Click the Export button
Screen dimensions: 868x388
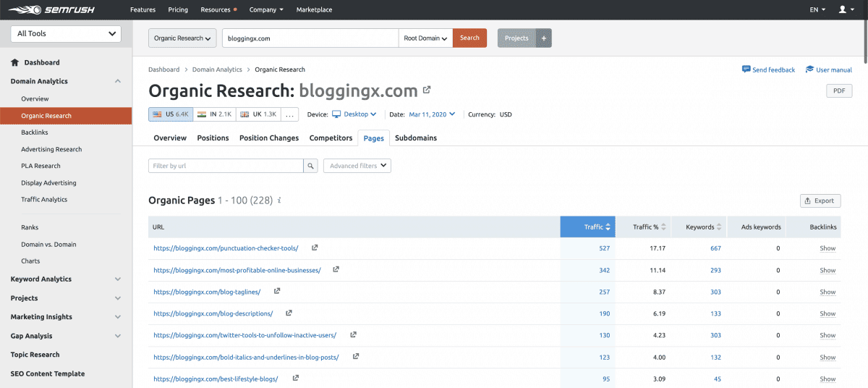click(820, 201)
